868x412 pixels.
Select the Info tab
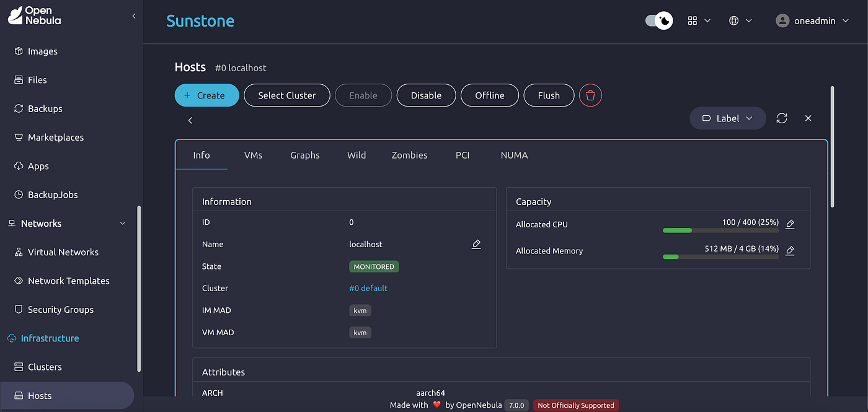point(201,155)
